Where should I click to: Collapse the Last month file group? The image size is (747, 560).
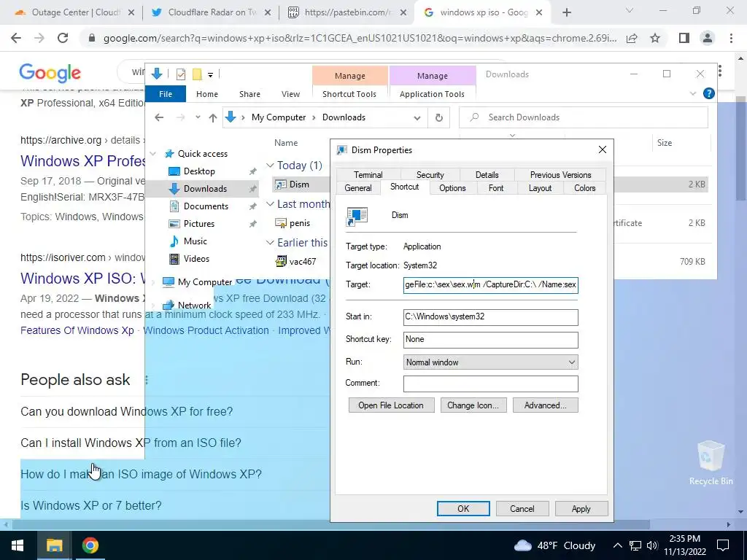pyautogui.click(x=270, y=204)
